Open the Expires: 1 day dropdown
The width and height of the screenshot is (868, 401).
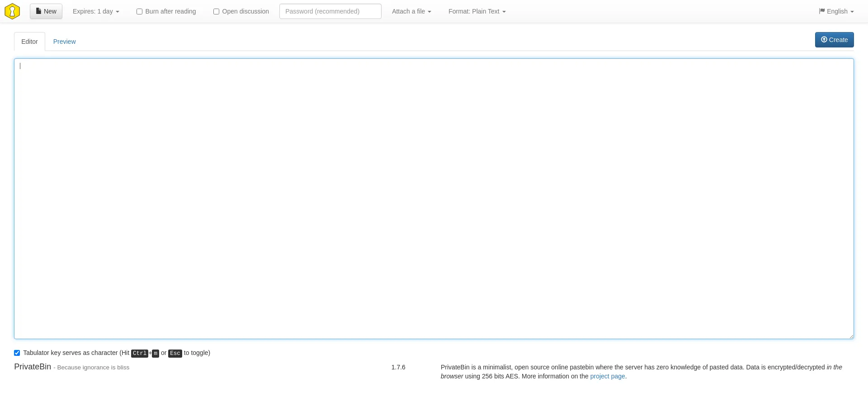click(x=96, y=11)
